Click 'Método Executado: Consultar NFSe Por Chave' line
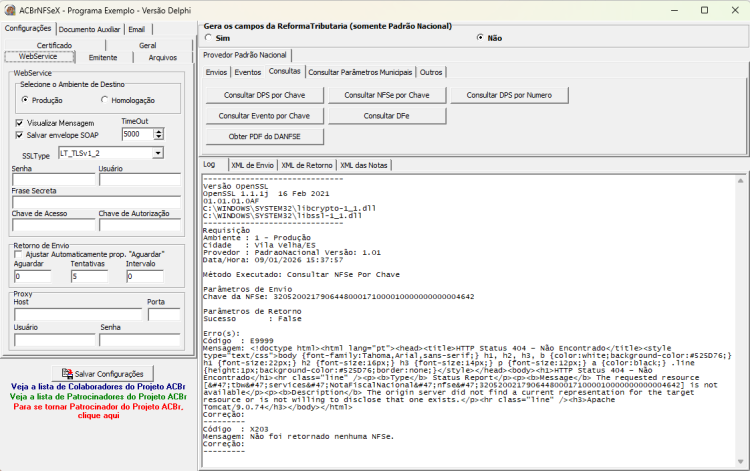 pos(301,275)
